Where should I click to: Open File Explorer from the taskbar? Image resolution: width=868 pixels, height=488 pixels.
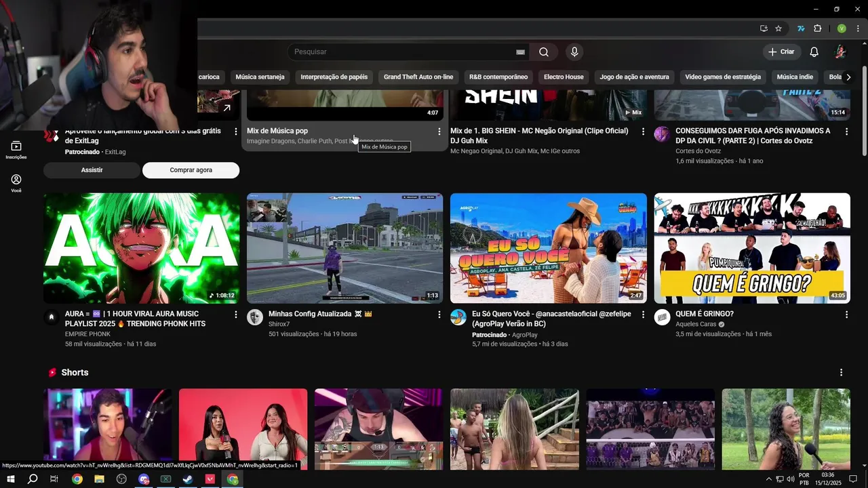click(x=99, y=479)
